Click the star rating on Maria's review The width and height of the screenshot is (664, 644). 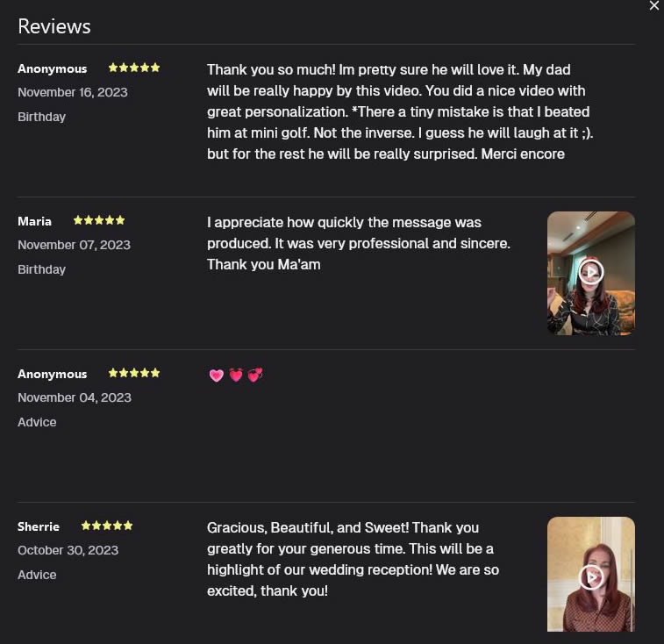[99, 221]
